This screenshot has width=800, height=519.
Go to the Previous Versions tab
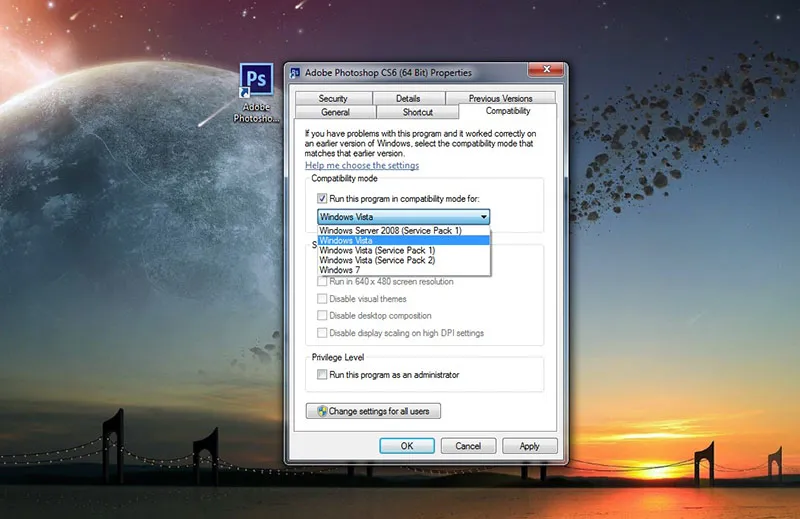pyautogui.click(x=500, y=98)
